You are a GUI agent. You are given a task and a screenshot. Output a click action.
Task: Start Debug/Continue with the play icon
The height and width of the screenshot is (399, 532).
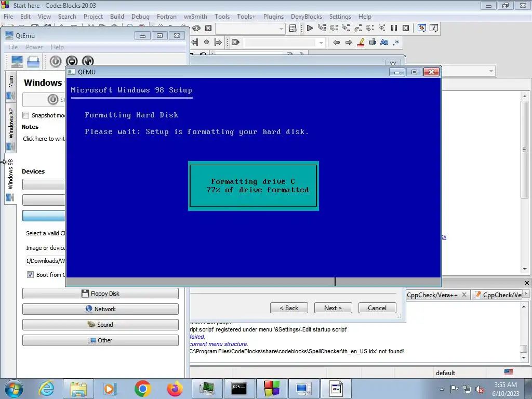(x=310, y=28)
